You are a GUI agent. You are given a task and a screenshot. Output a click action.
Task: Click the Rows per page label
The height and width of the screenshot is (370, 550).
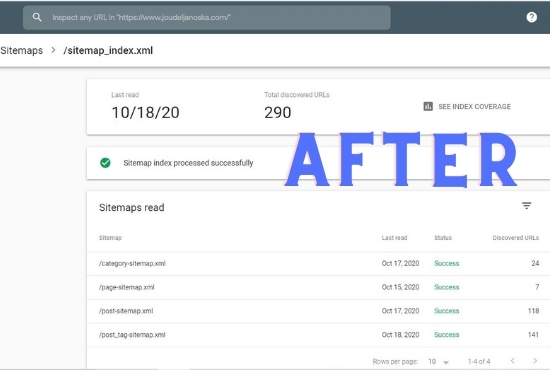[395, 362]
